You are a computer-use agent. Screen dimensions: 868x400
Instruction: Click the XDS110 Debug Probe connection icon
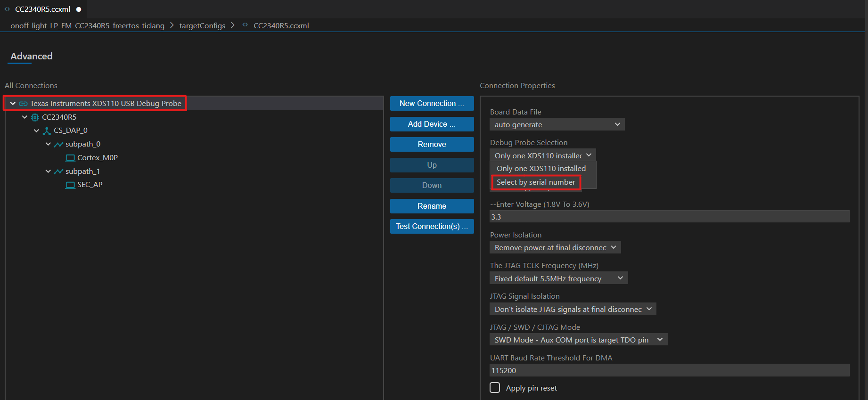click(23, 104)
